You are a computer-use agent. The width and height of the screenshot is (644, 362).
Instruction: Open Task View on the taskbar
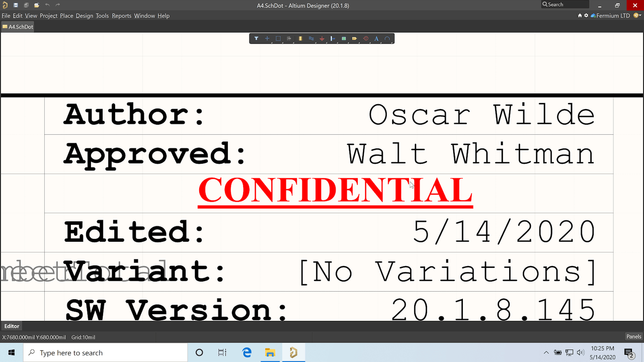point(222,352)
